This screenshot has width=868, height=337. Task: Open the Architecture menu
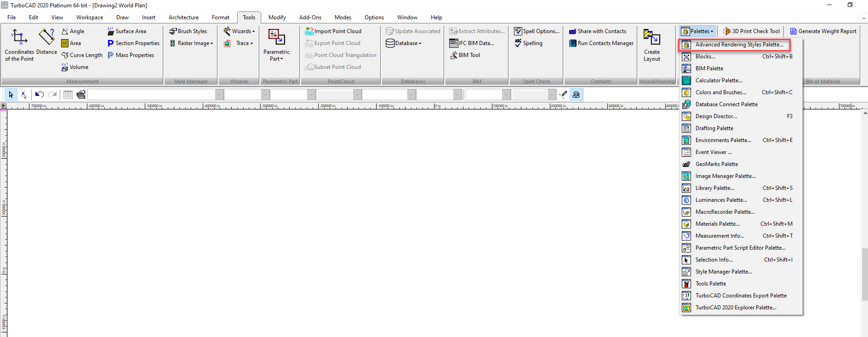183,17
